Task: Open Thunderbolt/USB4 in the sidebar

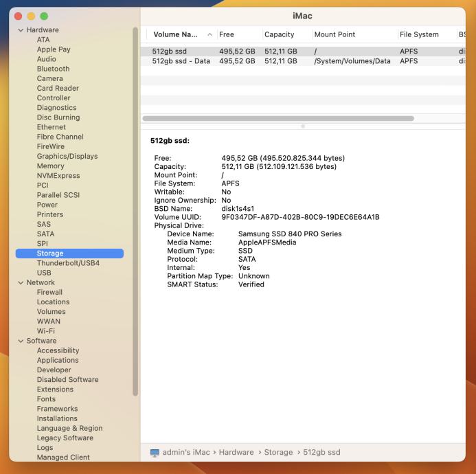Action: (x=68, y=263)
